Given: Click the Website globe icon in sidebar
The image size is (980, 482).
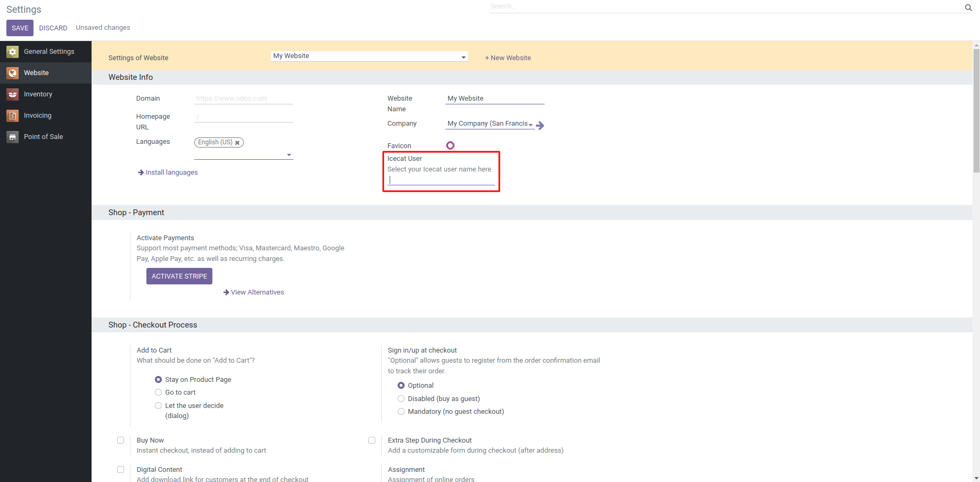Looking at the screenshot, I should click(x=13, y=73).
